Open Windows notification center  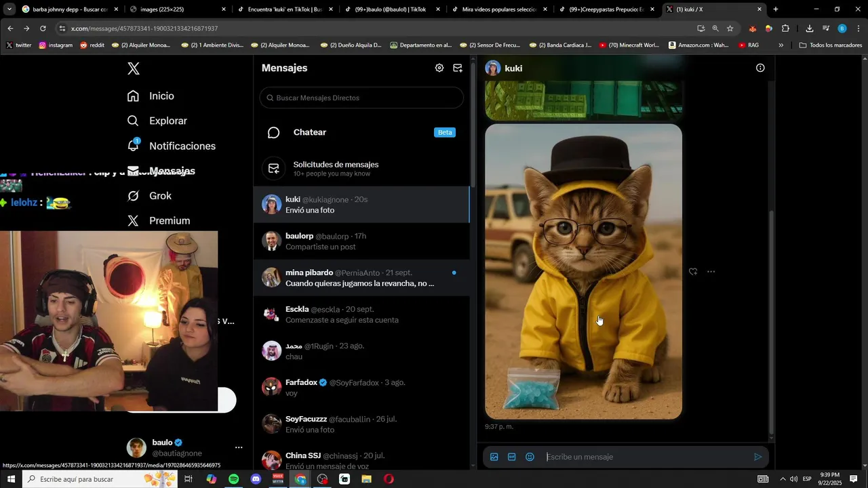[854, 479]
